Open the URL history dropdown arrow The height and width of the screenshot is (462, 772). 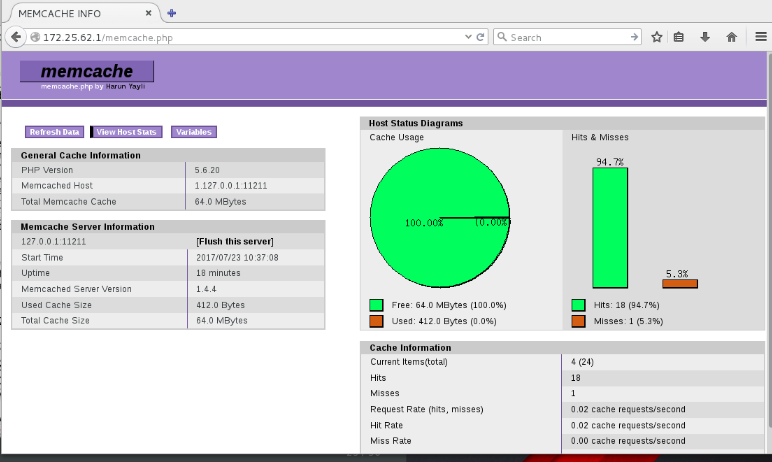pos(468,37)
